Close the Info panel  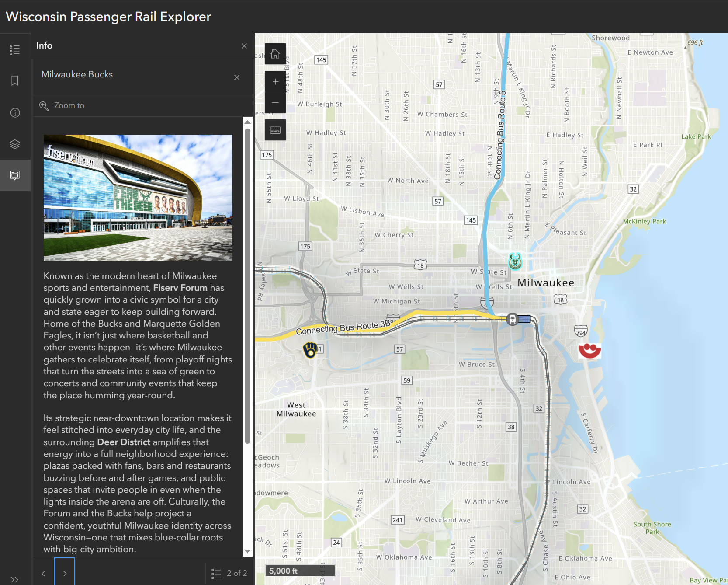pyautogui.click(x=244, y=46)
